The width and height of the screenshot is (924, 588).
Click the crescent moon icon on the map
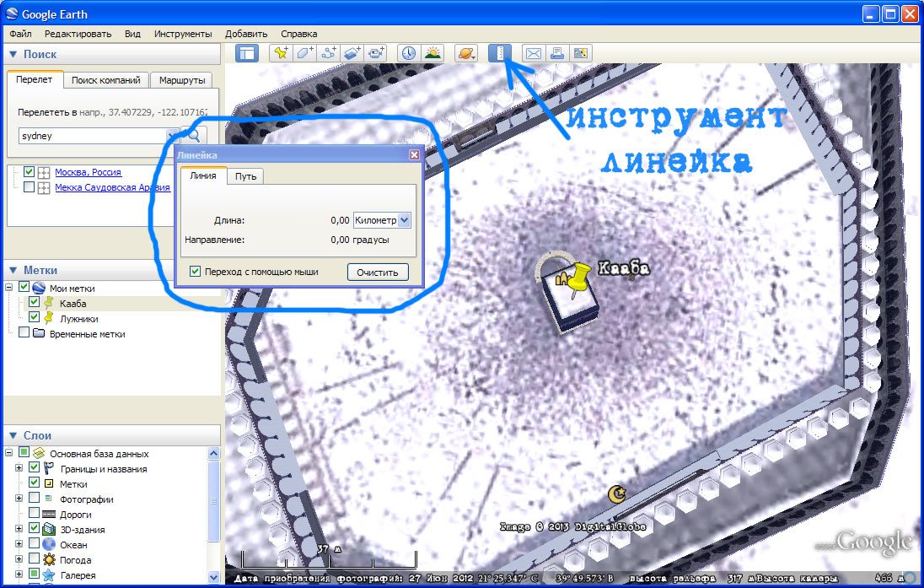(617, 494)
